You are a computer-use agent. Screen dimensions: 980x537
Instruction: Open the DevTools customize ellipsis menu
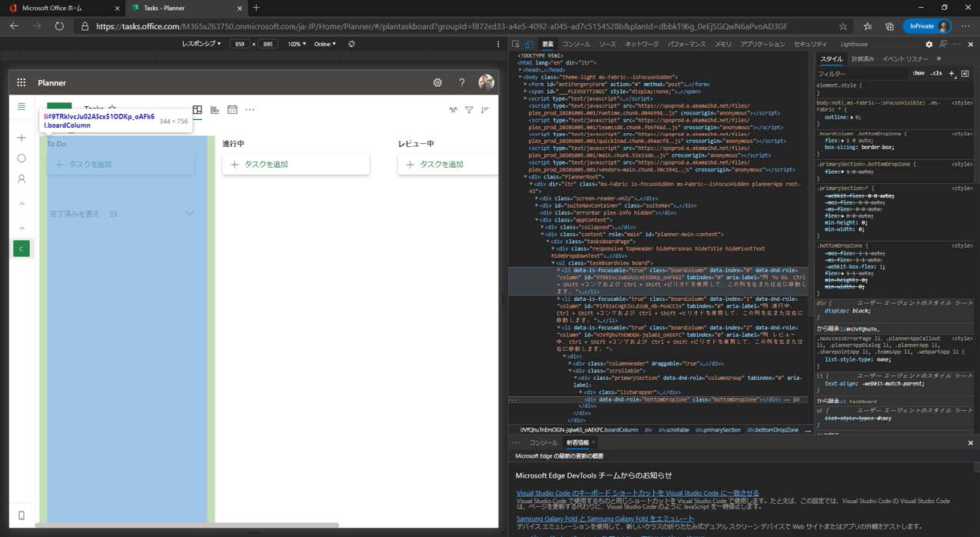(957, 45)
